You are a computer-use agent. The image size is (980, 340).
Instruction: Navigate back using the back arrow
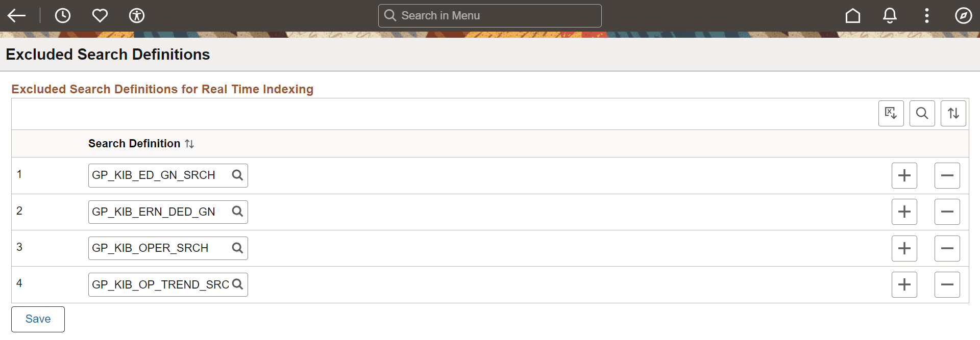[x=17, y=15]
